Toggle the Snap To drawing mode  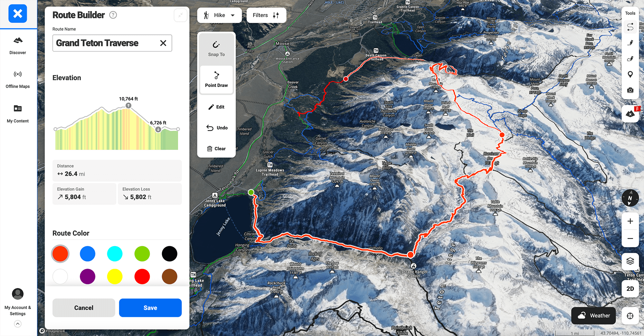[216, 49]
